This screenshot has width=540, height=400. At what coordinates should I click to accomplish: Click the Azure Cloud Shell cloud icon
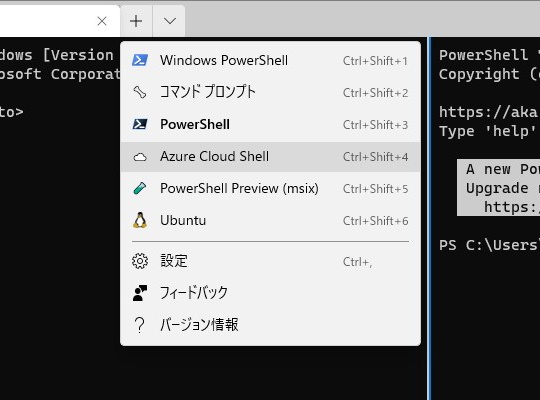[140, 157]
